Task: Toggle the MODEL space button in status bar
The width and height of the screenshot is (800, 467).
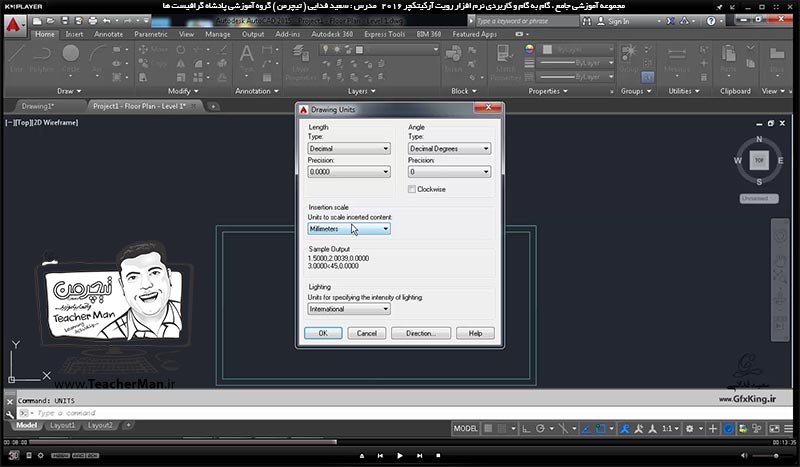Action: click(465, 429)
